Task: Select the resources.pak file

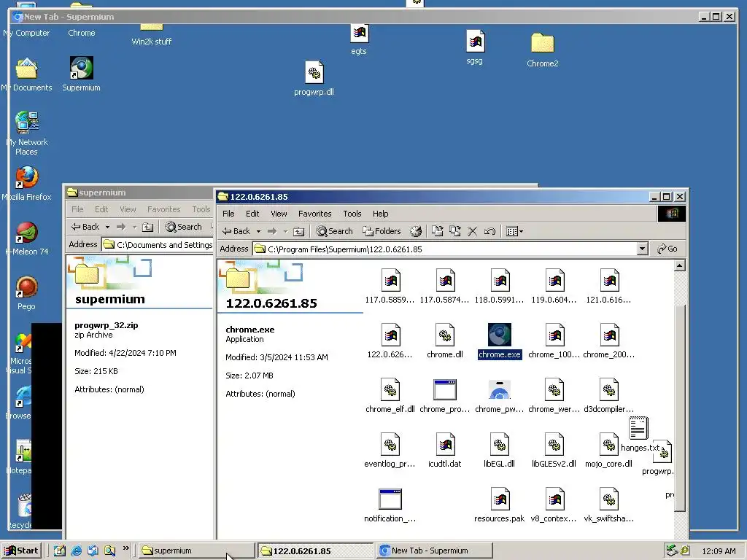Action: pyautogui.click(x=499, y=505)
